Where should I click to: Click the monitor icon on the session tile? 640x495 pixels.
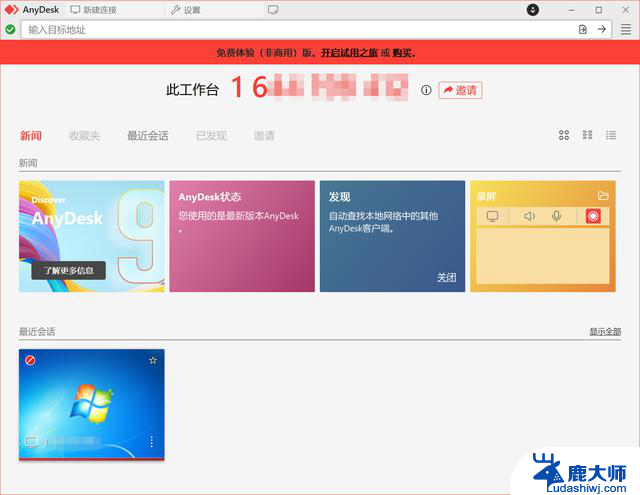(32, 442)
